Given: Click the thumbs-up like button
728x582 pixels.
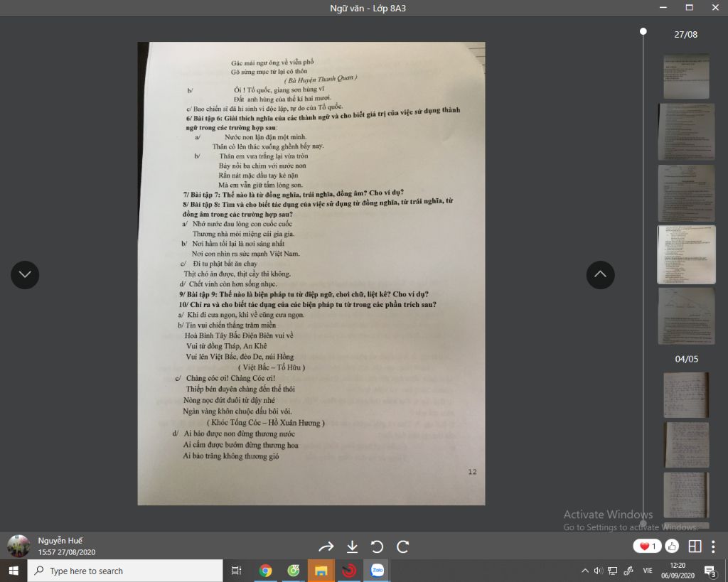Looking at the screenshot, I should pos(672,546).
